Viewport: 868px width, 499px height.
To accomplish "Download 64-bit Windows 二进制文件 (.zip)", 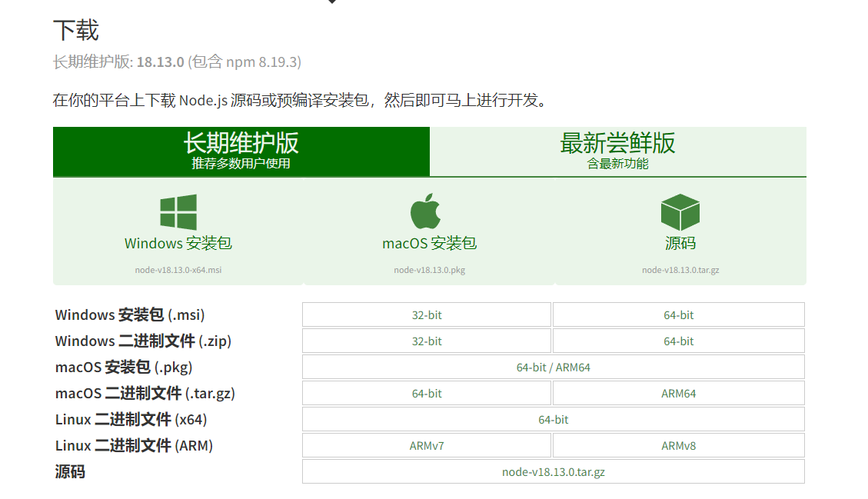I will tap(678, 341).
